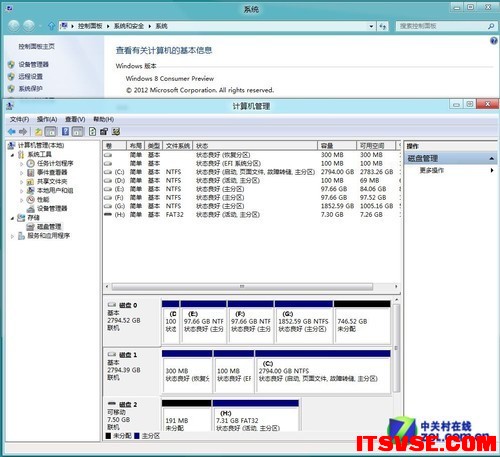Open 控制面板主页 link in System window
This screenshot has width=500, height=457.
(x=36, y=46)
